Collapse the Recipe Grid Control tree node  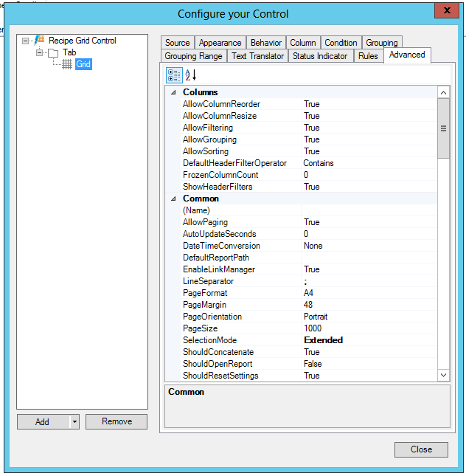(x=26, y=41)
